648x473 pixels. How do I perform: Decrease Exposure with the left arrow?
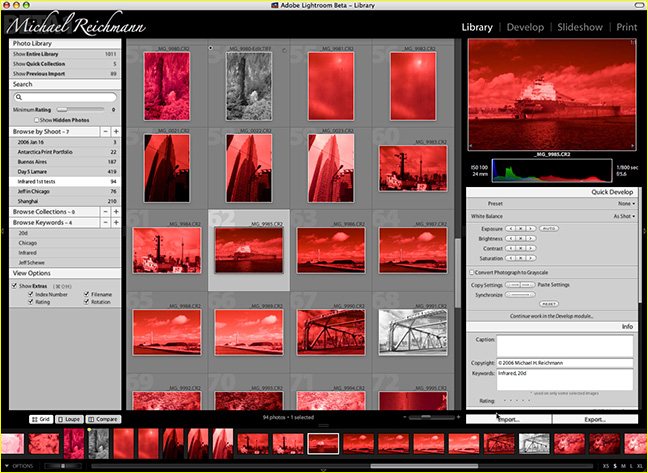[x=510, y=228]
